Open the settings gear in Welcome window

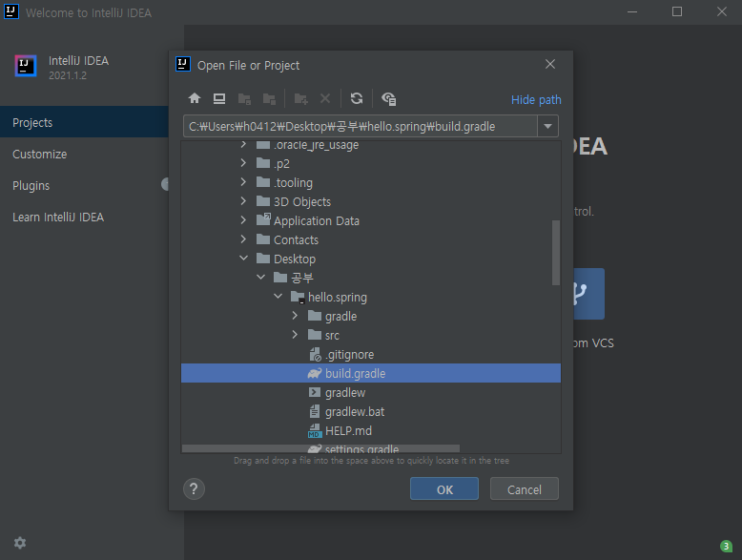click(x=20, y=543)
